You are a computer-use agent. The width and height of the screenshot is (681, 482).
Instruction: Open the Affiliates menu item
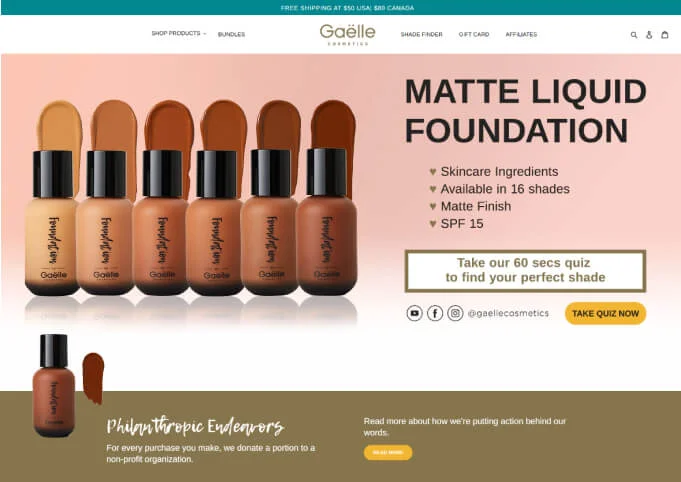pos(521,34)
